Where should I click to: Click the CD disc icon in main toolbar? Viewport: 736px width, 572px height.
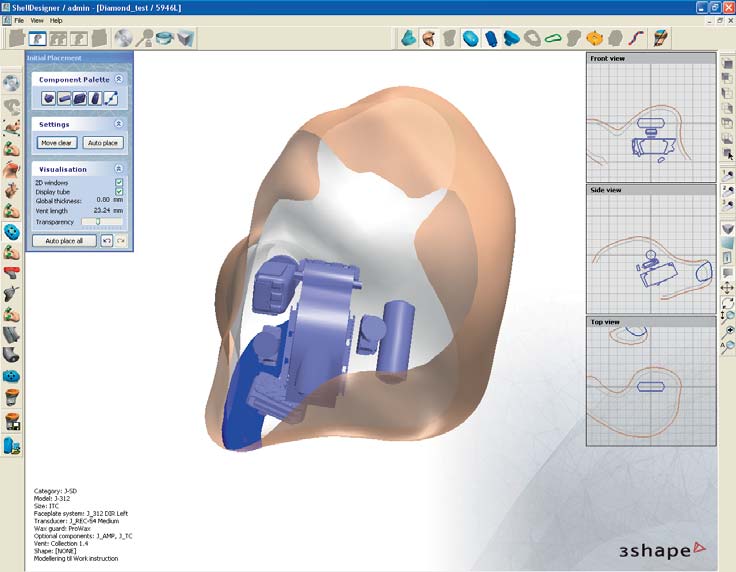coord(123,38)
